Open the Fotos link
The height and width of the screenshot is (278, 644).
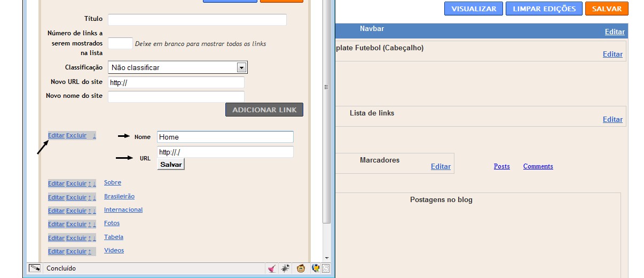[112, 223]
